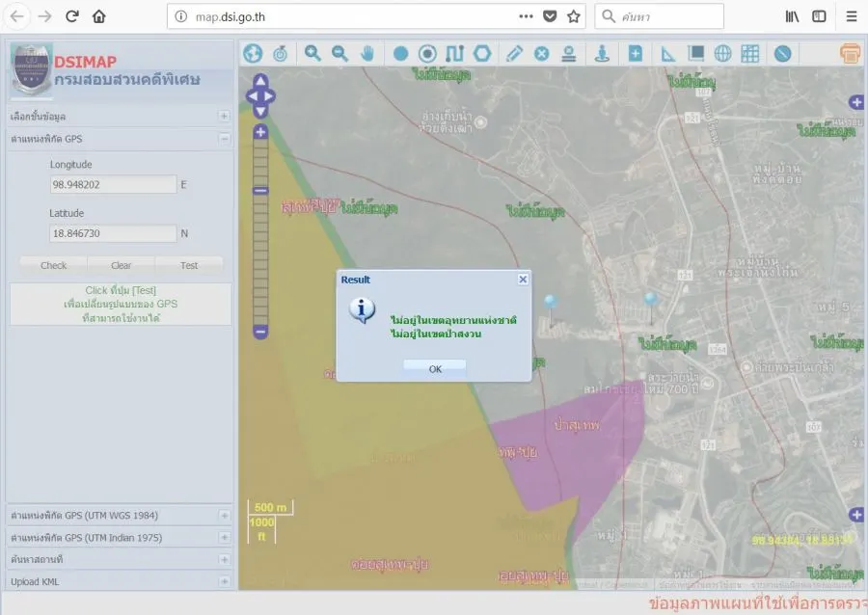Click the map zoom slider plus button

pyautogui.click(x=260, y=132)
